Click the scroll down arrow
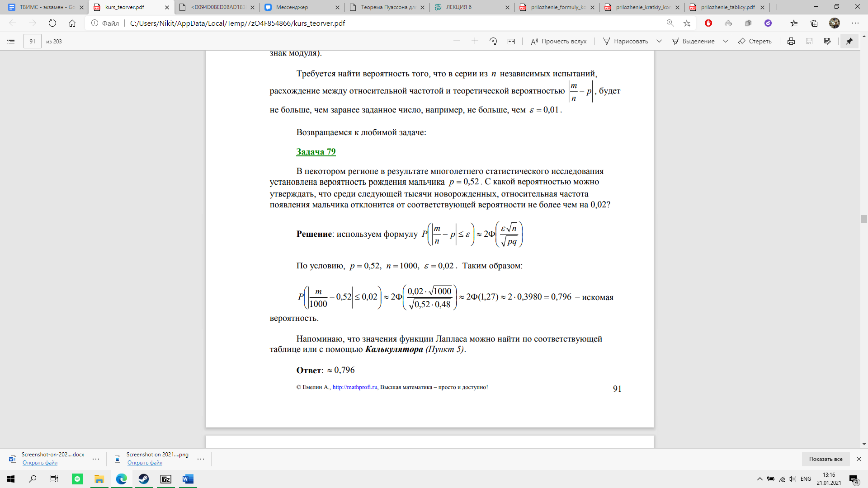 click(864, 444)
